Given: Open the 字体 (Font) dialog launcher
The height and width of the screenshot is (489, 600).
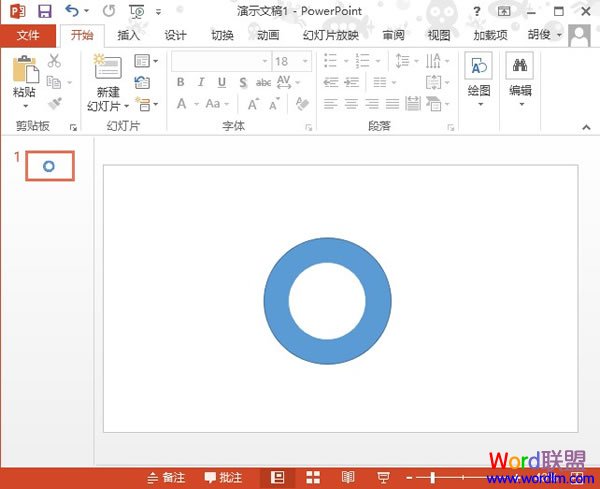Looking at the screenshot, I should pyautogui.click(x=308, y=127).
